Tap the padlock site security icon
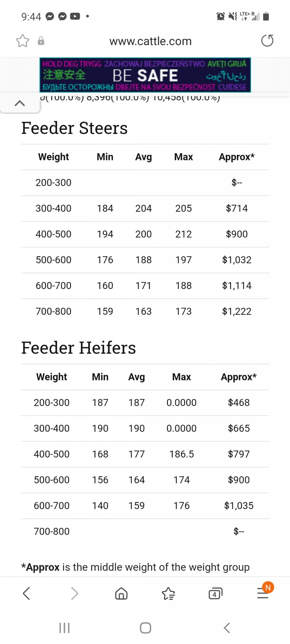 tap(41, 41)
